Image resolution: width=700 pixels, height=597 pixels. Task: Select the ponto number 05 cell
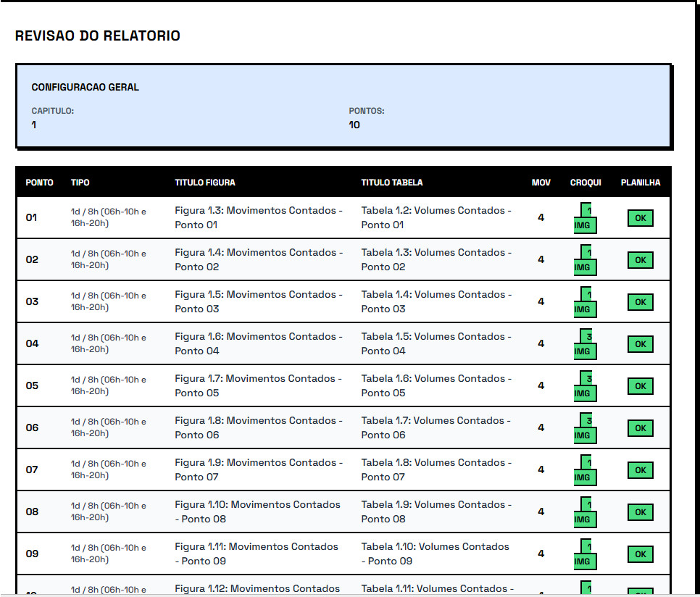[x=32, y=385]
